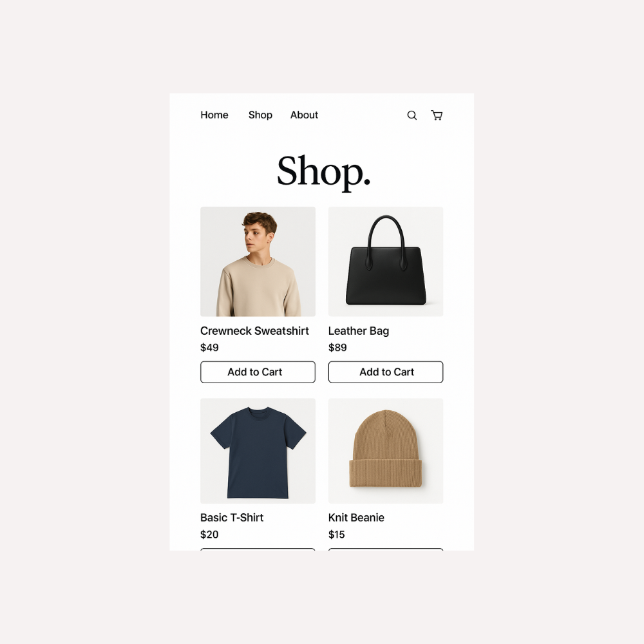Viewport: 644px width, 644px height.
Task: Select the Shop nav item
Action: click(x=260, y=115)
